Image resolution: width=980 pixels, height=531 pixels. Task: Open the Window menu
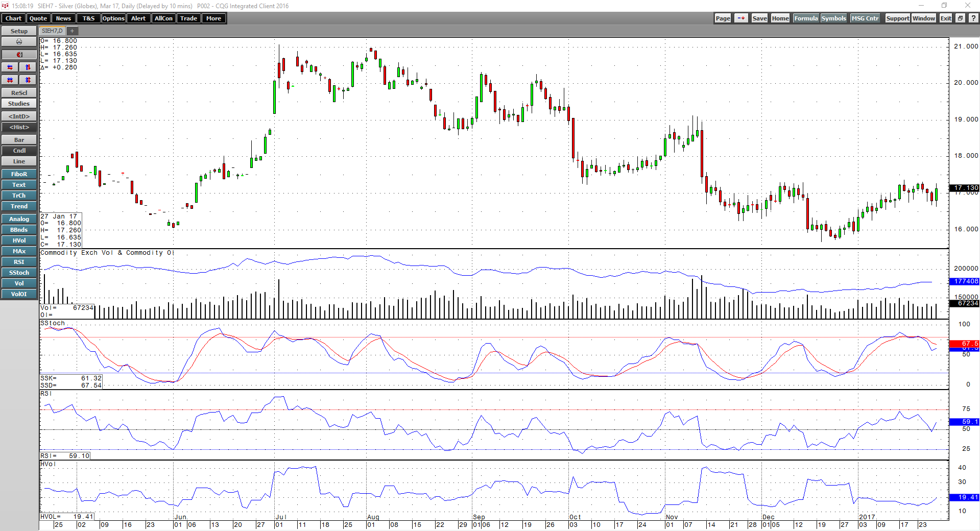coord(923,18)
